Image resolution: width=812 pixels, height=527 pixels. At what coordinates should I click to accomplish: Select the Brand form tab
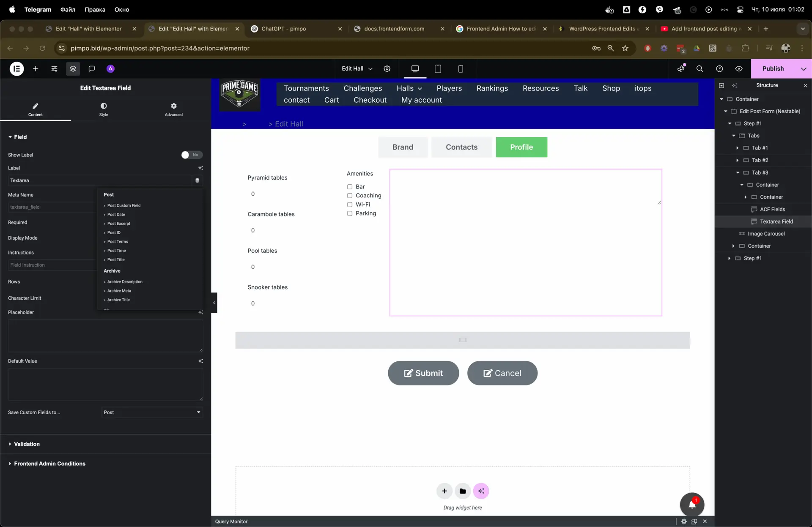[403, 147]
